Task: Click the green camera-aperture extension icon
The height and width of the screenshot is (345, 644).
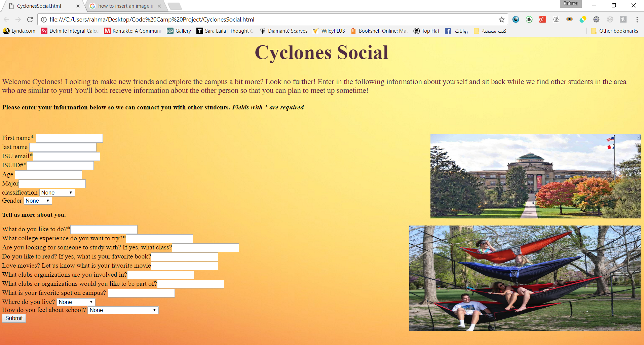Action: coord(529,19)
